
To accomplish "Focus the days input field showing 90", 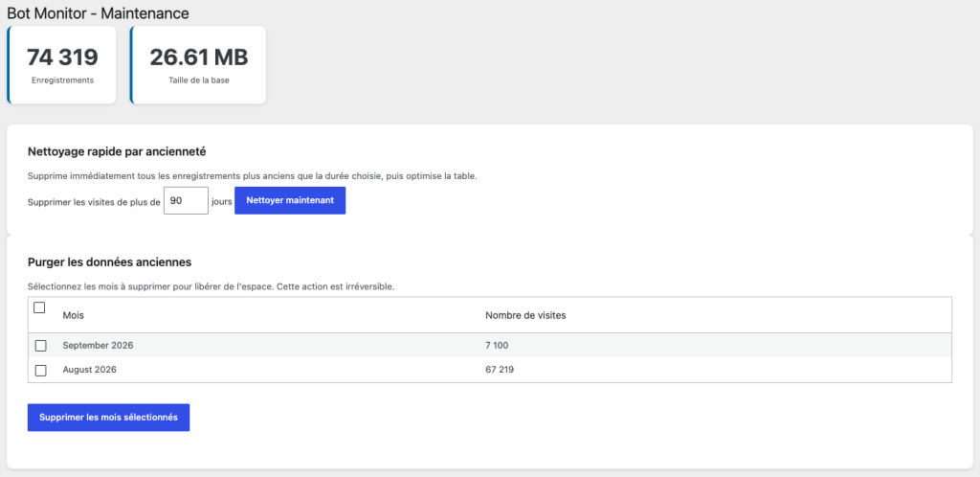I will pyautogui.click(x=186, y=201).
